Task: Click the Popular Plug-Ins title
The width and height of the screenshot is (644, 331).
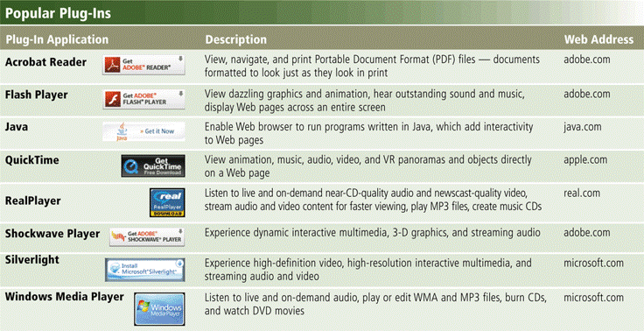Action: [58, 13]
